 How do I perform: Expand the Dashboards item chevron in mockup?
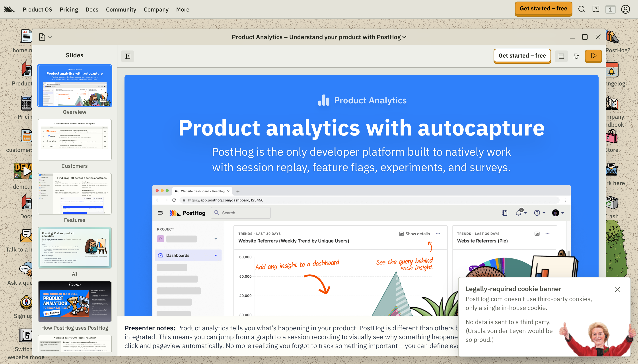click(x=216, y=255)
